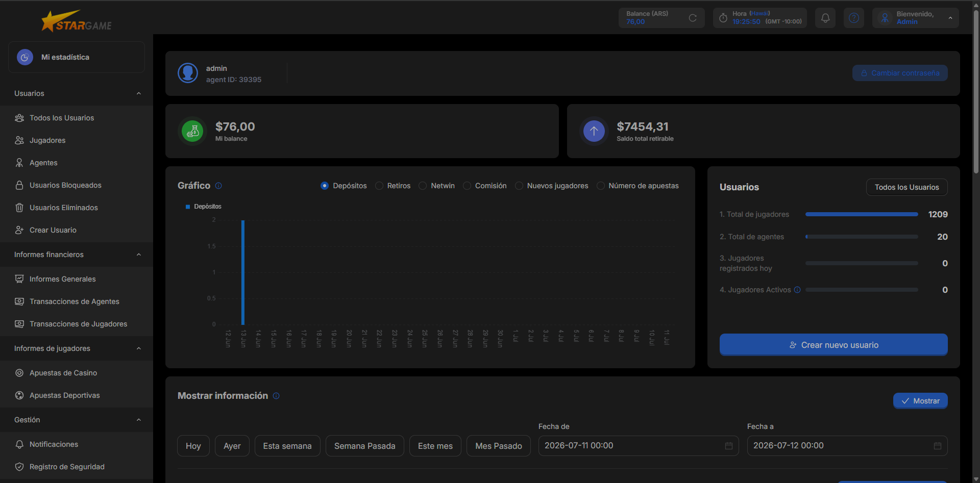The height and width of the screenshot is (483, 980).
Task: Click the Total de jugadores progress bar
Action: pyautogui.click(x=862, y=214)
